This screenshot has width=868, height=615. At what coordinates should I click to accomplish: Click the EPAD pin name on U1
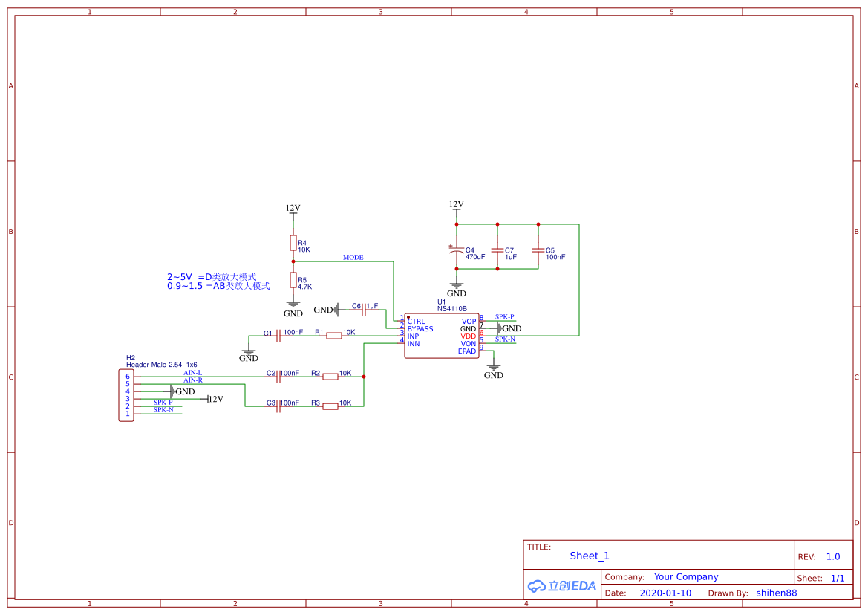pyautogui.click(x=466, y=351)
